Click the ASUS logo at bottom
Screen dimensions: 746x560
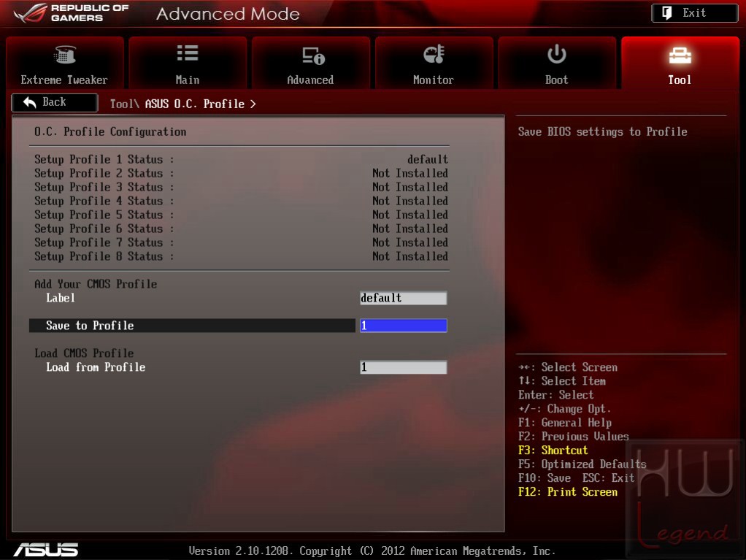coord(46,550)
